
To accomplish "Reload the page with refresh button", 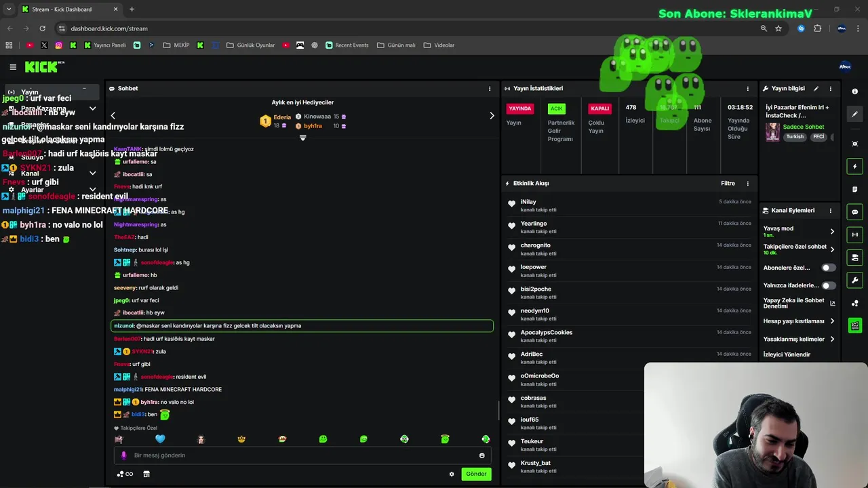I will click(42, 28).
